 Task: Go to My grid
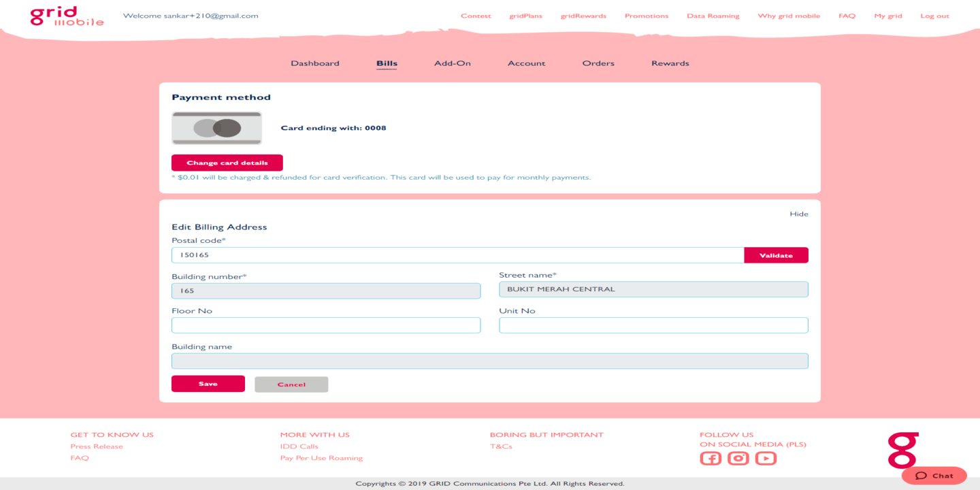click(x=888, y=16)
